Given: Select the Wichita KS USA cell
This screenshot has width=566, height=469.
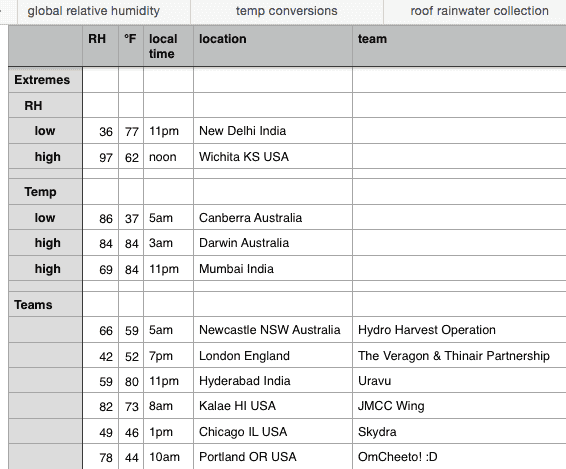Looking at the screenshot, I should pos(273,156).
